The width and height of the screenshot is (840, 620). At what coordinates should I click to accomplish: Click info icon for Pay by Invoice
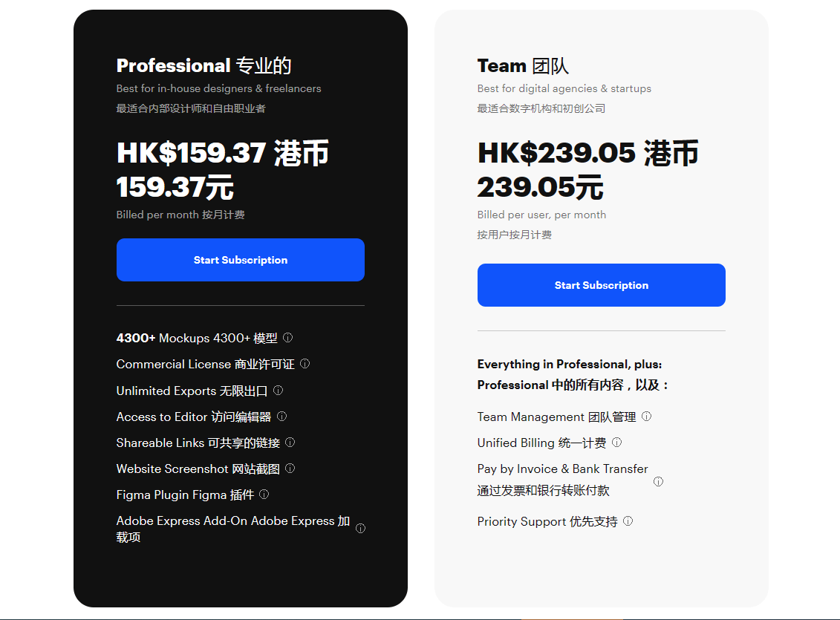[658, 481]
